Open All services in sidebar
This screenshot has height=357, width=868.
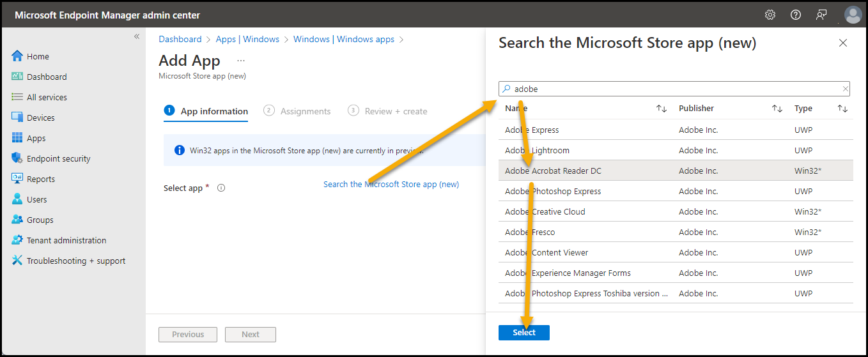pos(47,97)
